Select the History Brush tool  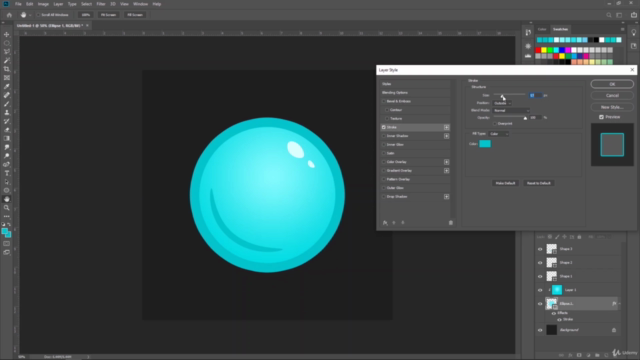coord(7,121)
